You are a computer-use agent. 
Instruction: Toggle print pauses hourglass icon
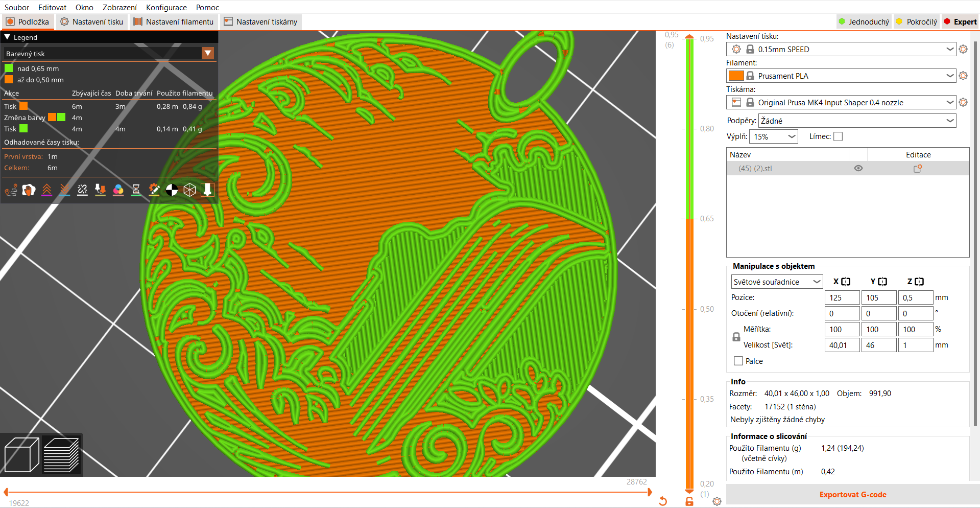[136, 190]
